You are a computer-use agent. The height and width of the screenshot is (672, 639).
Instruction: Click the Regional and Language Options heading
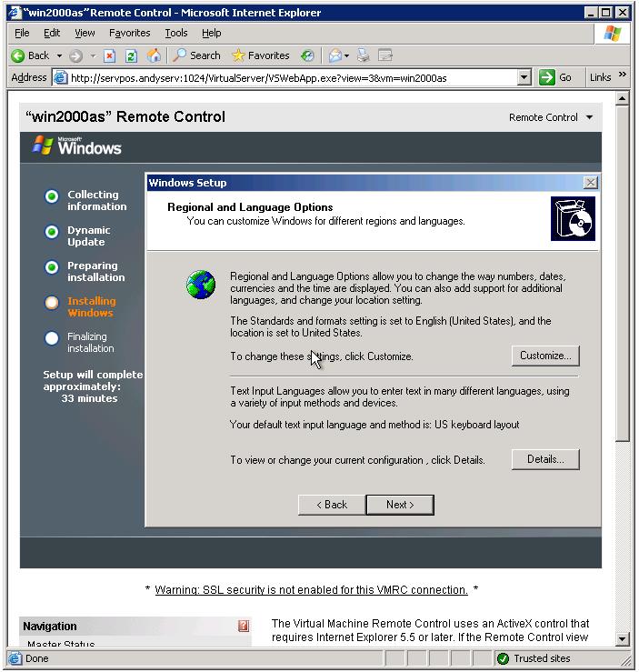[x=250, y=207]
